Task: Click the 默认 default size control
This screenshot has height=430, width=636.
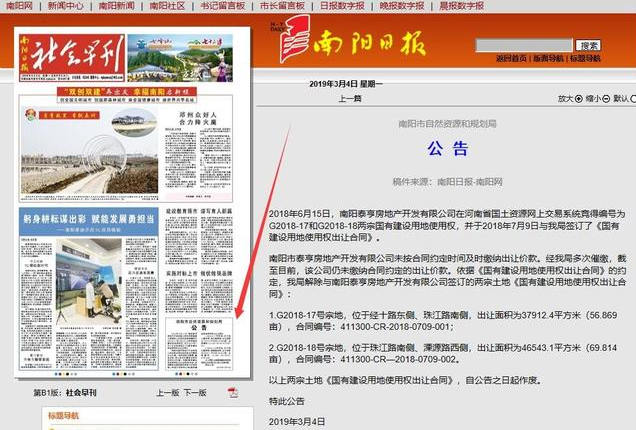Action: [624, 99]
